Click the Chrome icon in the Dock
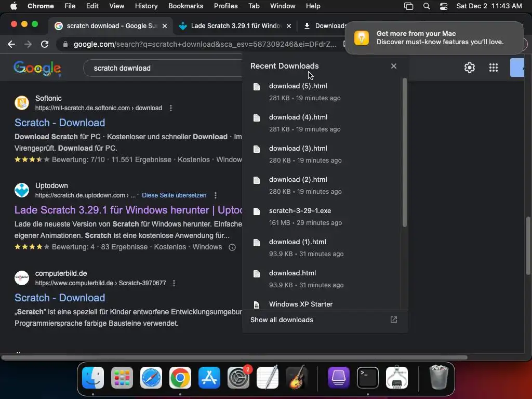Viewport: 532px width, 399px height. [x=180, y=378]
